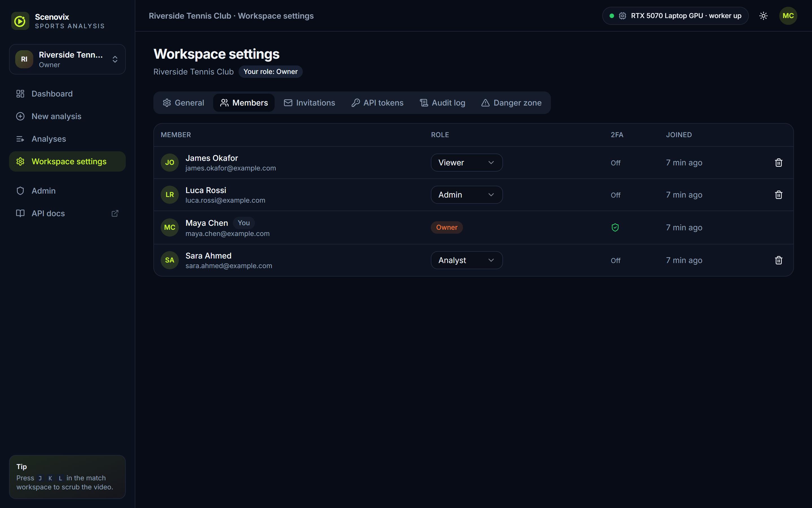Click the 'You' tag beside Maya Chen
Image resolution: width=812 pixels, height=508 pixels.
(x=244, y=223)
